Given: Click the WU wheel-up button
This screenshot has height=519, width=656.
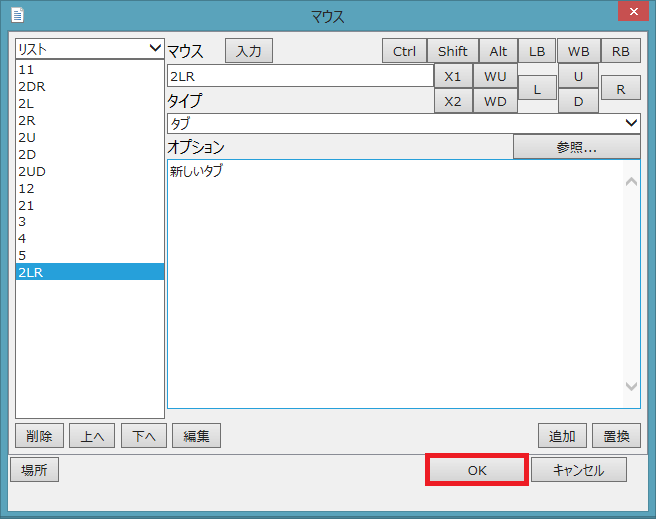Looking at the screenshot, I should pos(495,76).
